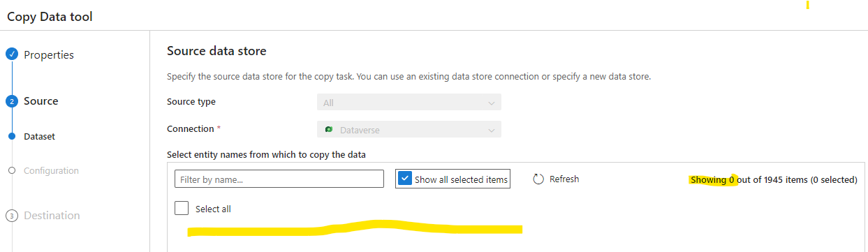Click the Select entity names label

(266, 154)
